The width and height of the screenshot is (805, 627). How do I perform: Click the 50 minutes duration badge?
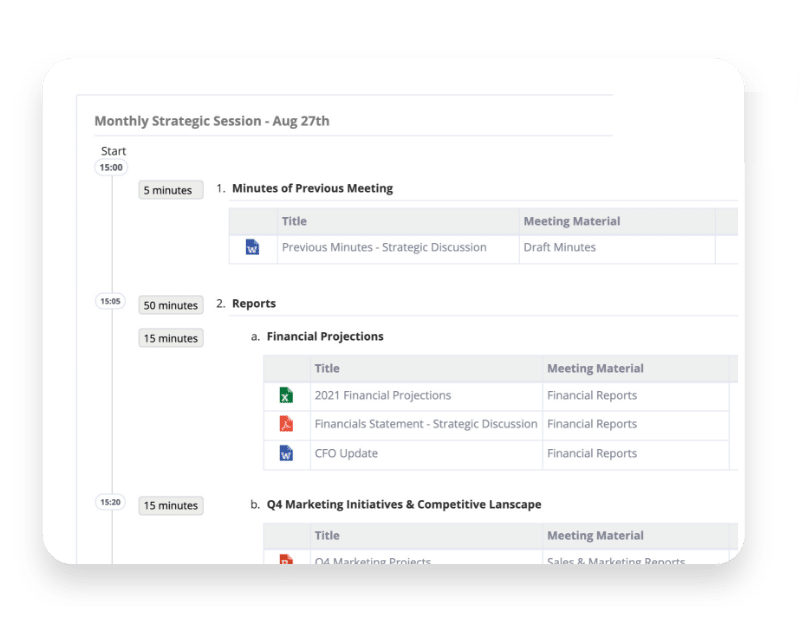[x=171, y=305]
